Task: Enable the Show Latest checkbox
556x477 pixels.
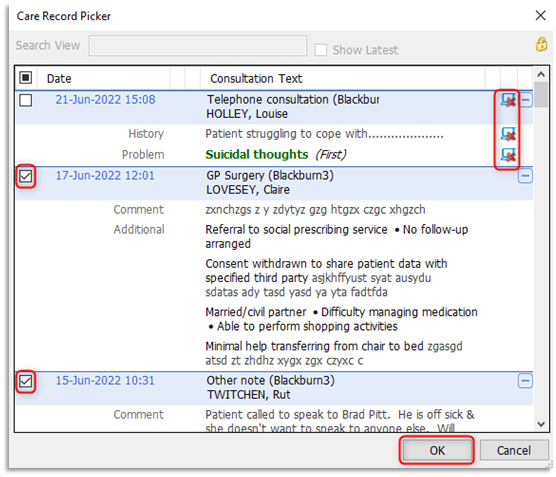Action: tap(321, 50)
